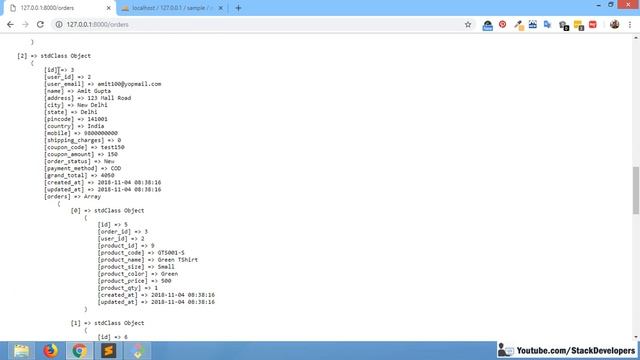
Task: Click the '[id] => 6' line
Action: point(113,337)
